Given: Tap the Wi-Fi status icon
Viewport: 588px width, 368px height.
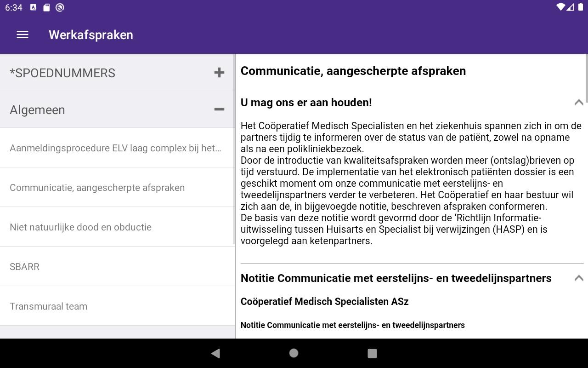Looking at the screenshot, I should (560, 7).
